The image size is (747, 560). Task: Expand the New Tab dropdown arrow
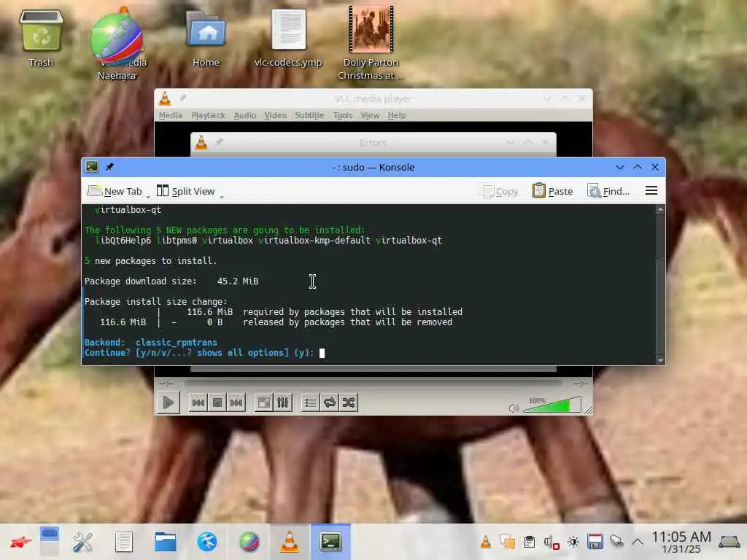147,196
